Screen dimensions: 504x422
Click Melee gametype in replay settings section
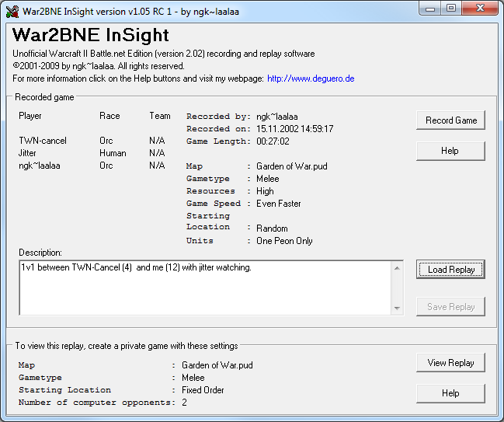(x=193, y=378)
